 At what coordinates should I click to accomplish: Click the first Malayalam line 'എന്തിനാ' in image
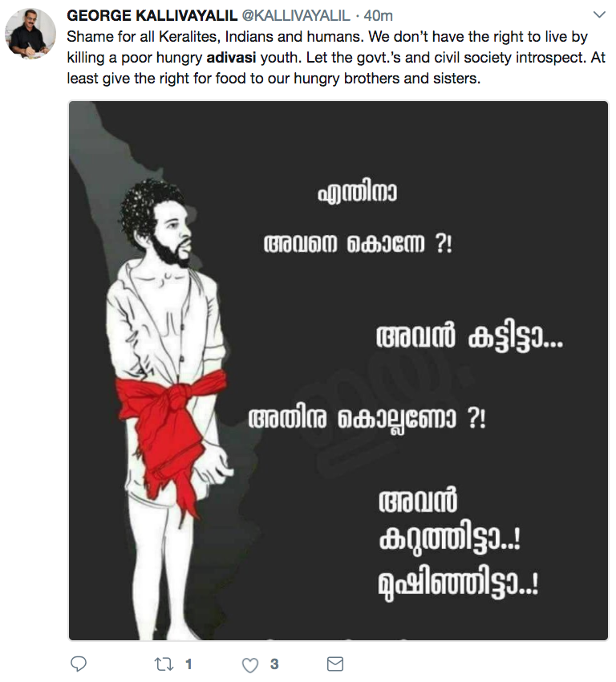[357, 193]
